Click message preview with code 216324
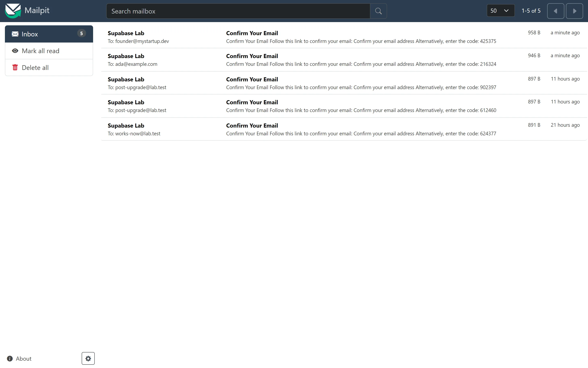Image resolution: width=588 pixels, height=368 pixels. pos(361,64)
